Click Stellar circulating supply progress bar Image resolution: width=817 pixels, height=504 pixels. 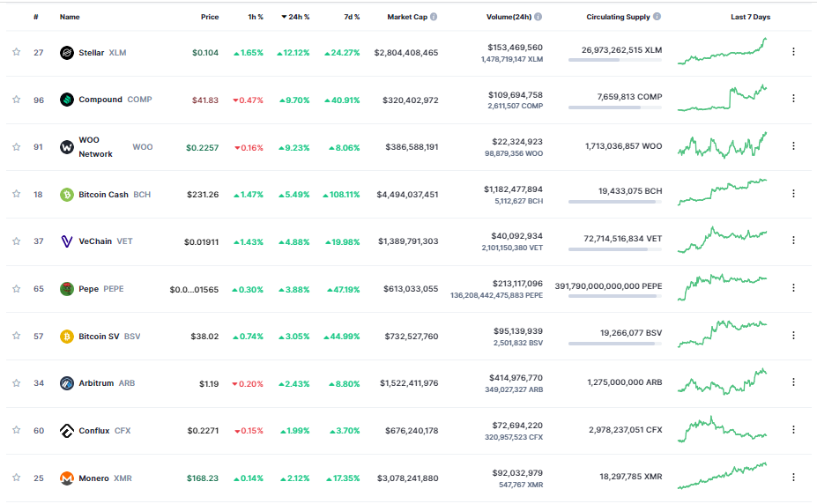click(x=615, y=60)
